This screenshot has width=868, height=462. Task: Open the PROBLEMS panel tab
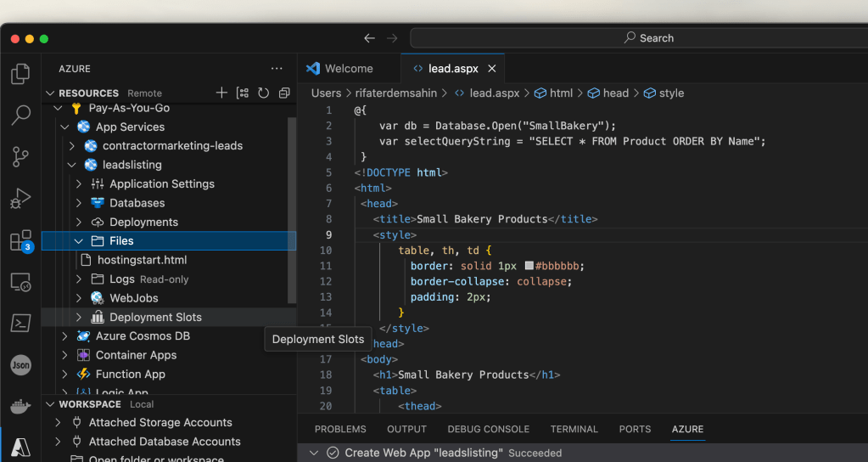click(x=340, y=430)
